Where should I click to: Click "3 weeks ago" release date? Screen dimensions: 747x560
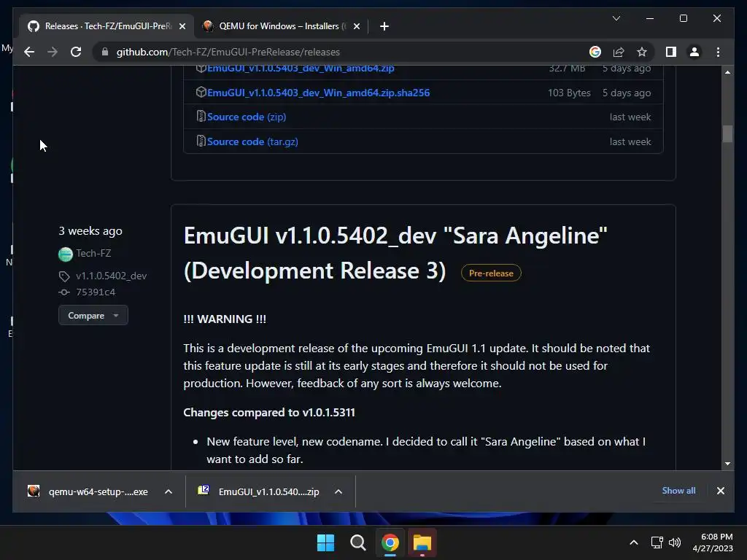pyautogui.click(x=90, y=231)
